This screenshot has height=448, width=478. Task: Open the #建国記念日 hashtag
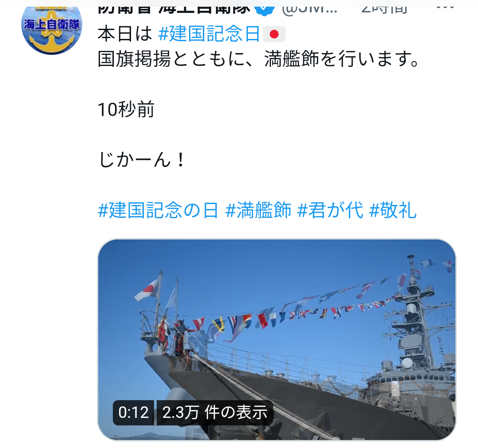(209, 34)
